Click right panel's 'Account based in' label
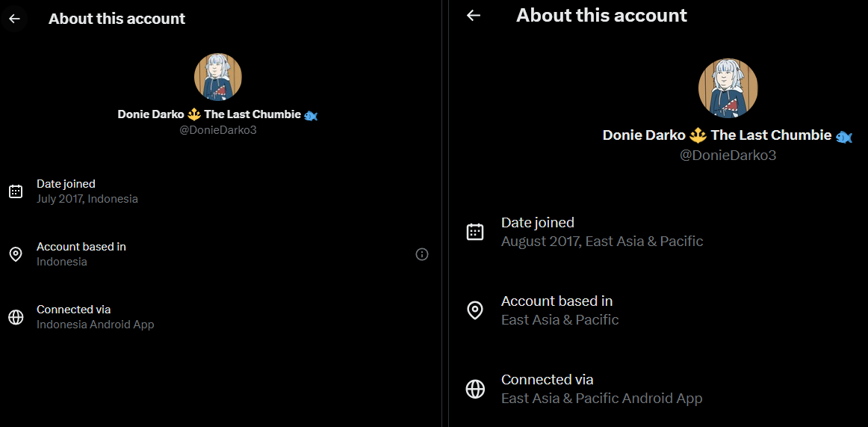 click(x=557, y=301)
